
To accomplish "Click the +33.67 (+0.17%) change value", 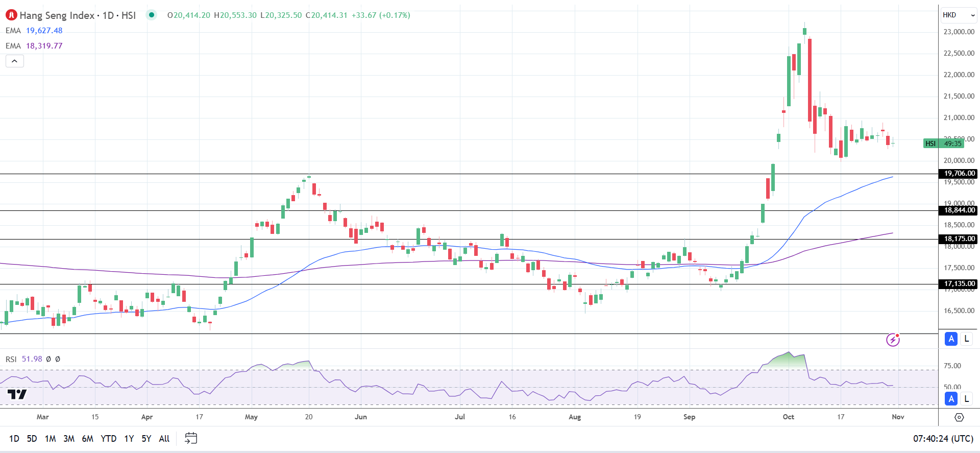I will click(x=381, y=15).
